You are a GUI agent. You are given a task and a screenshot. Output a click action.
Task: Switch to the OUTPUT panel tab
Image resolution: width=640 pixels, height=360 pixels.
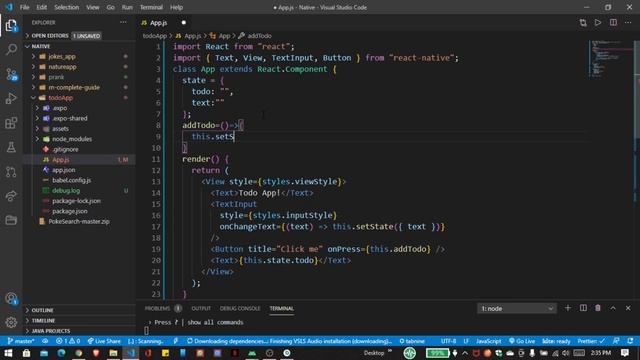[x=201, y=308]
